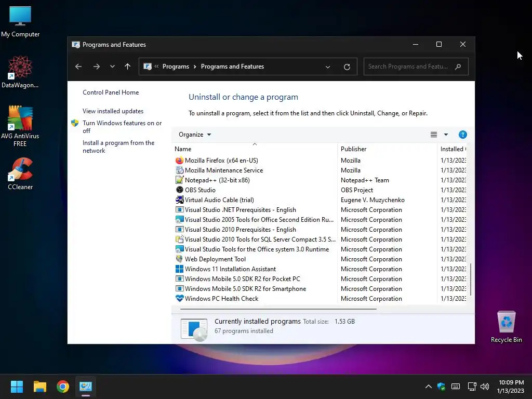
Task: Show hidden tray icons with the chevron
Action: (x=429, y=387)
